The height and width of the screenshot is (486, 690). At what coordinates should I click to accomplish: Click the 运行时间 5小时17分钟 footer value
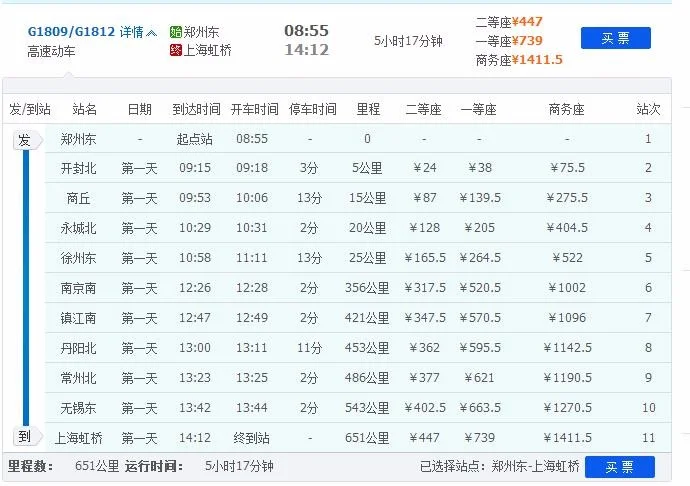tap(239, 466)
